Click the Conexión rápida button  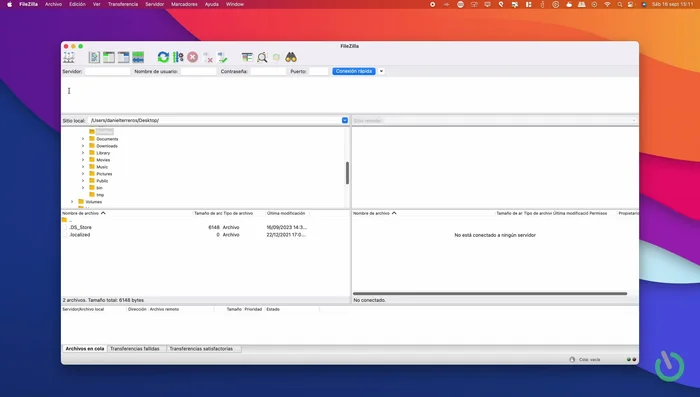[354, 71]
